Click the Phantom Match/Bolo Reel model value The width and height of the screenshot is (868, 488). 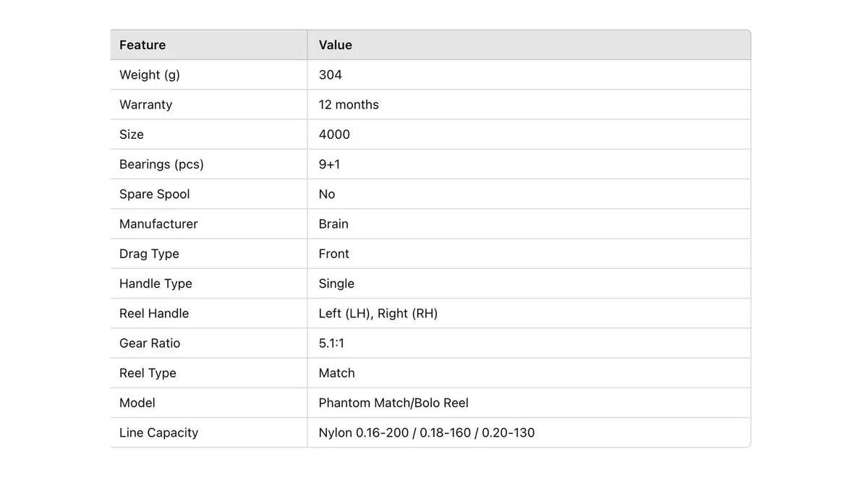coord(393,403)
